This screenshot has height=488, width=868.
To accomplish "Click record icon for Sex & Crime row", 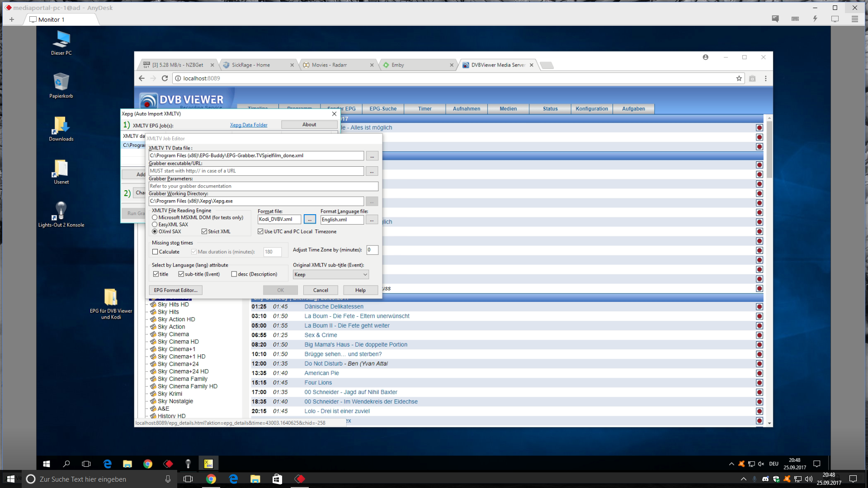I will tap(759, 335).
